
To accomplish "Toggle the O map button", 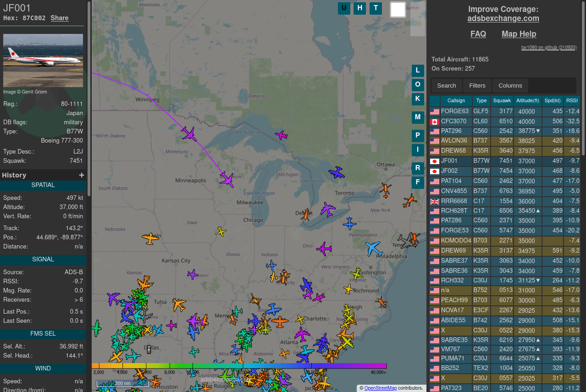I will tap(418, 85).
